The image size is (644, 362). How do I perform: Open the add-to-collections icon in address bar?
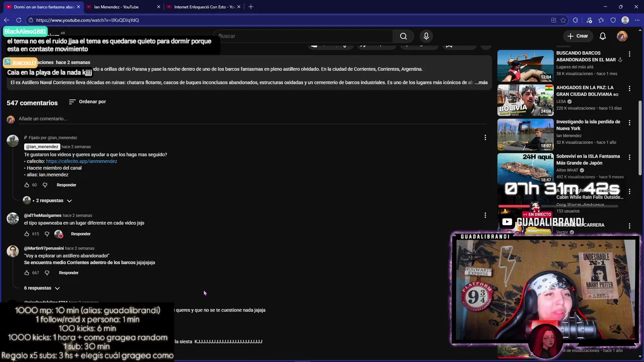pos(553,20)
